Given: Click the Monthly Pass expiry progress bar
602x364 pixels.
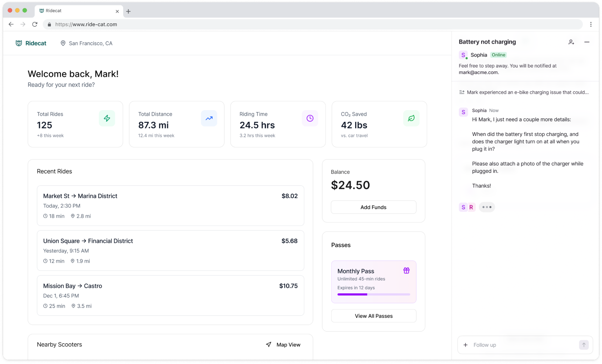Looking at the screenshot, I should (x=373, y=294).
